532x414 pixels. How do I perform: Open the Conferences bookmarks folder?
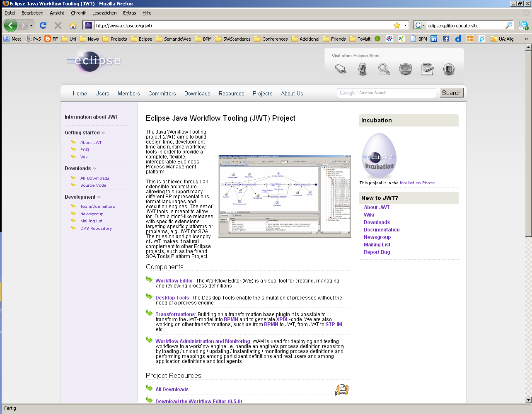coord(271,39)
